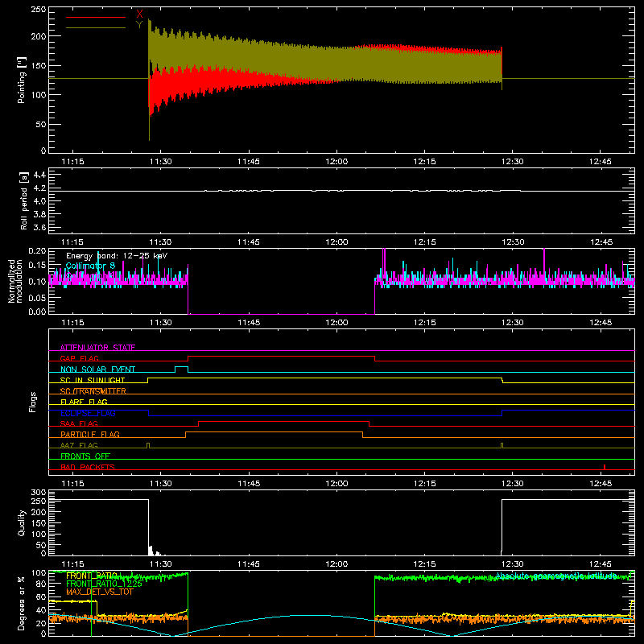
Task: Click the 11:45 tick label under Quality plot
Action: tap(249, 564)
